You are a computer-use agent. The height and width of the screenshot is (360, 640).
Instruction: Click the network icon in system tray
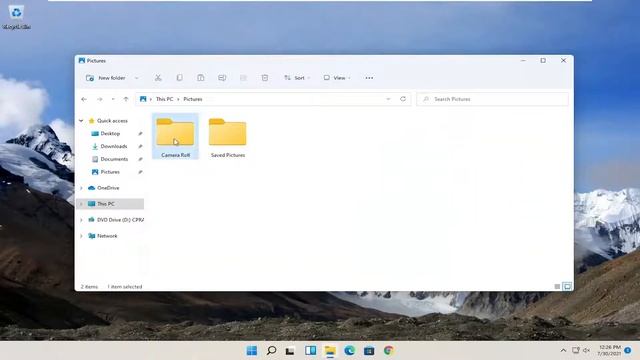click(576, 351)
